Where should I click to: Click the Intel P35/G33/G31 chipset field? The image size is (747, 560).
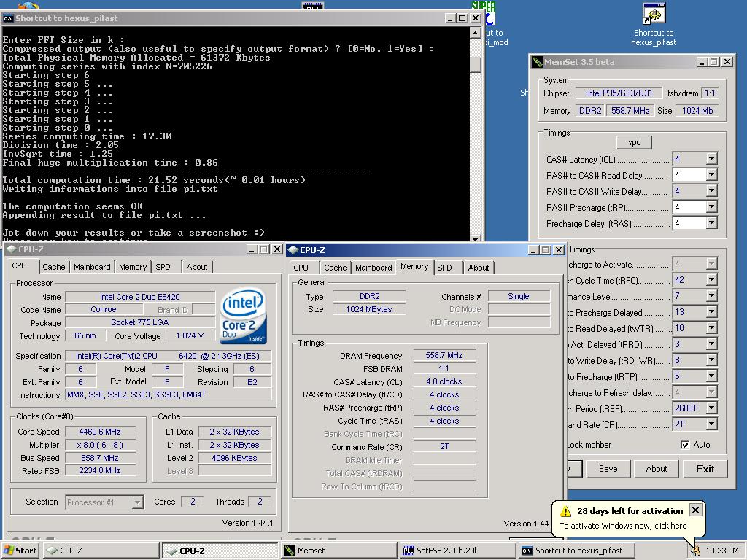(x=619, y=93)
